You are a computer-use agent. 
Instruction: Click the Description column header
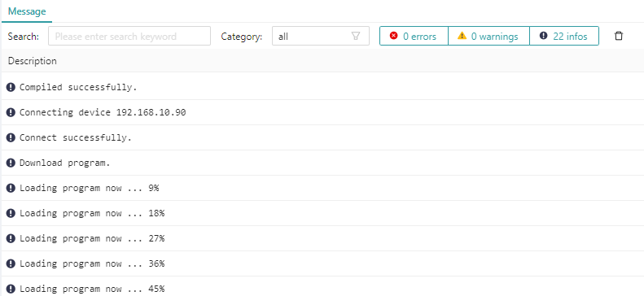[x=33, y=61]
